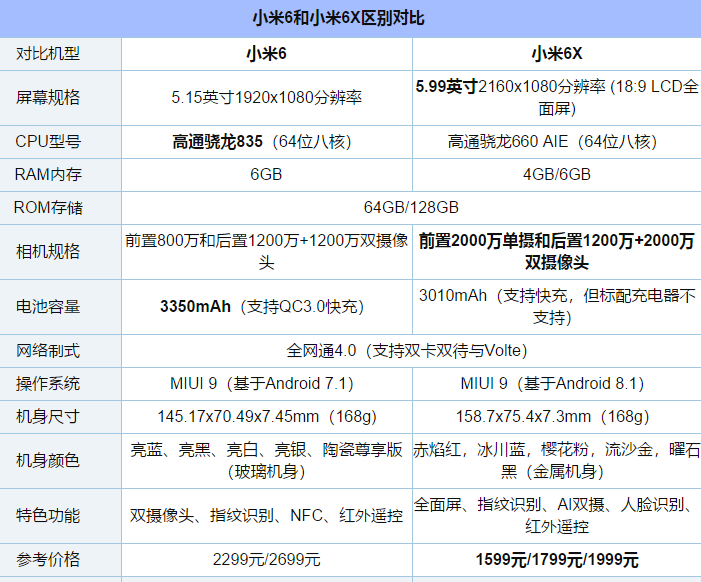Viewport: 701px width, 582px height.
Task: Click the 145.17x70.49x7.45mm dimensions cell
Action: [x=266, y=416]
